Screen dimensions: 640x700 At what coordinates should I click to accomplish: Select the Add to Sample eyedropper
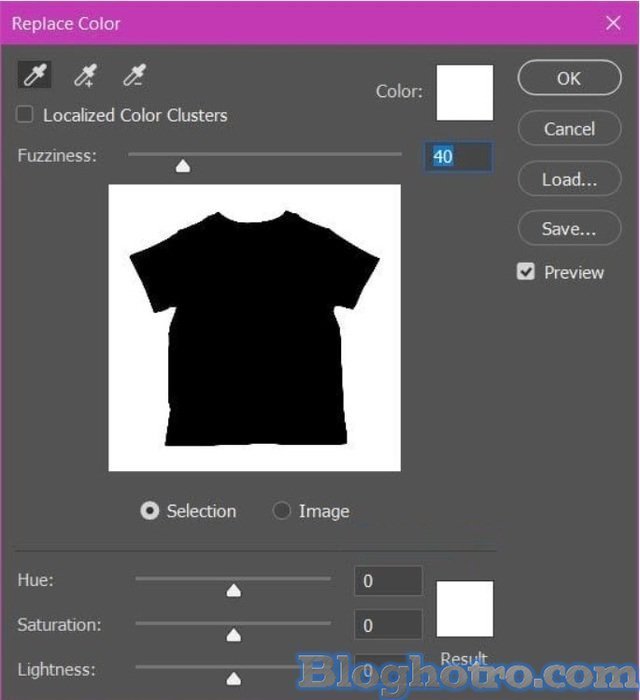point(85,75)
